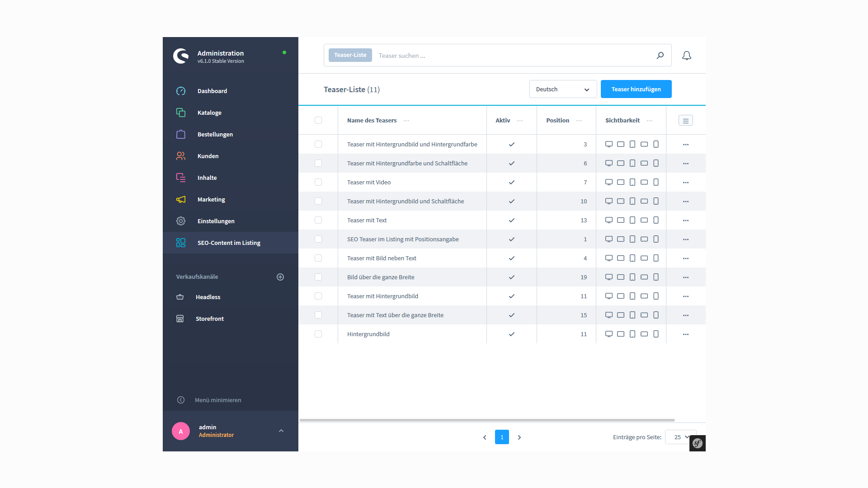Select all teasers with header checkbox
Viewport: 868px width, 488px height.
pos(318,120)
